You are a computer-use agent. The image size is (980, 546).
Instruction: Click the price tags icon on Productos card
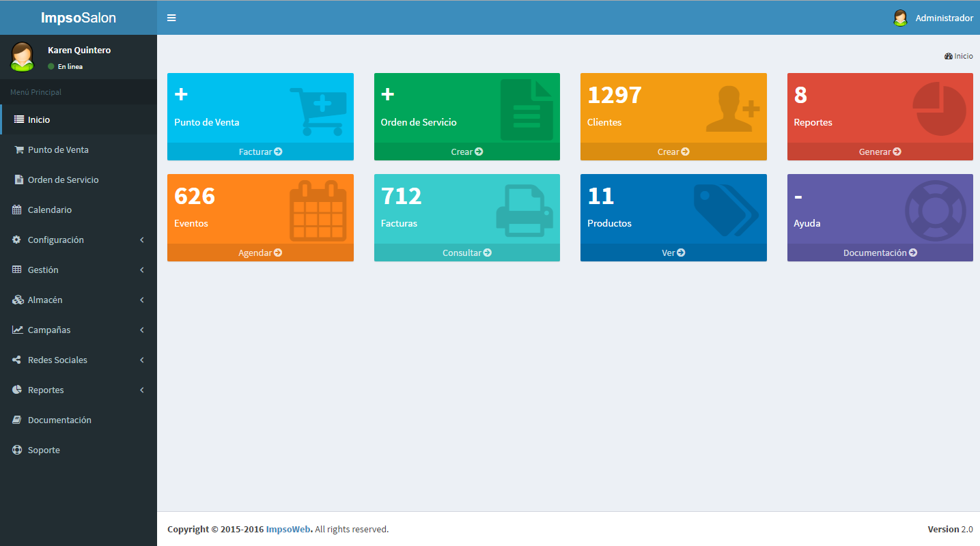pos(725,210)
